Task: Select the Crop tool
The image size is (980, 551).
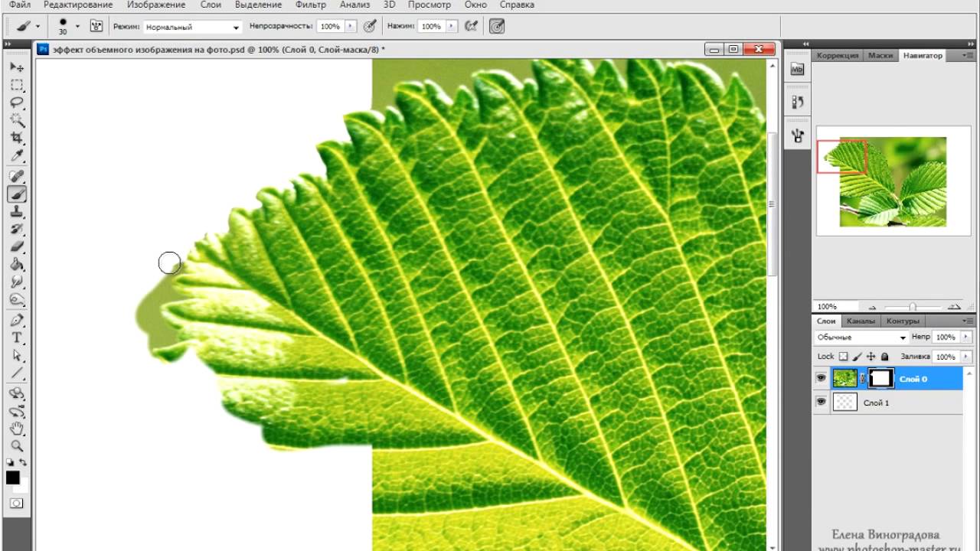Action: click(17, 138)
